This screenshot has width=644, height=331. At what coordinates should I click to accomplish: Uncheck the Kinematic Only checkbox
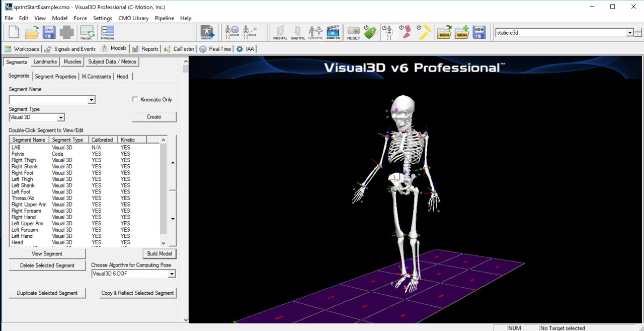pyautogui.click(x=135, y=99)
